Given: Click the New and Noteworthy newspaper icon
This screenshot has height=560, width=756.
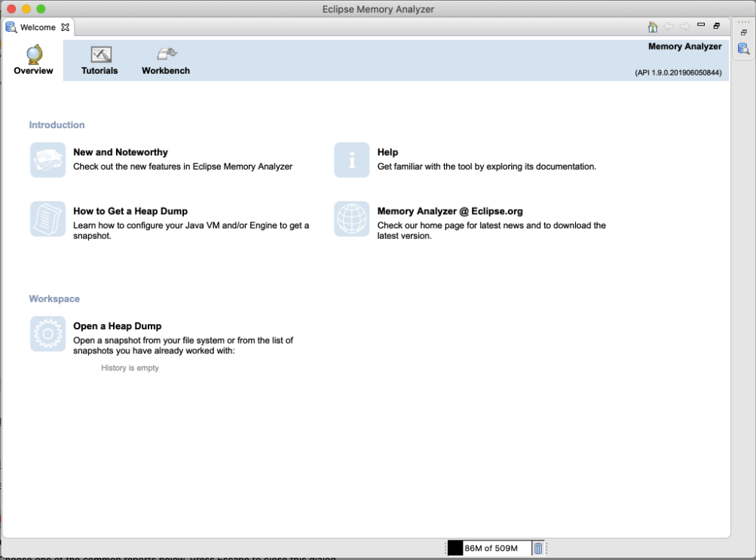Looking at the screenshot, I should [47, 160].
